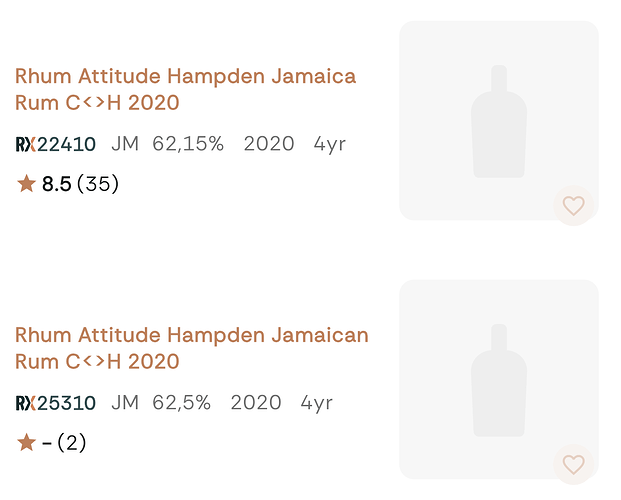Click the 62,15% ABV value

188,144
